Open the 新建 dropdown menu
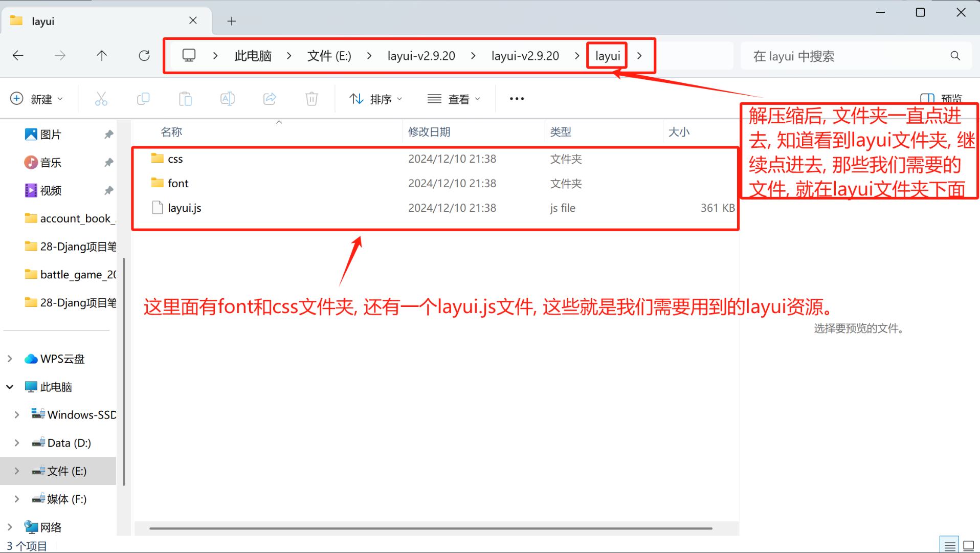The height and width of the screenshot is (553, 980). coord(37,99)
